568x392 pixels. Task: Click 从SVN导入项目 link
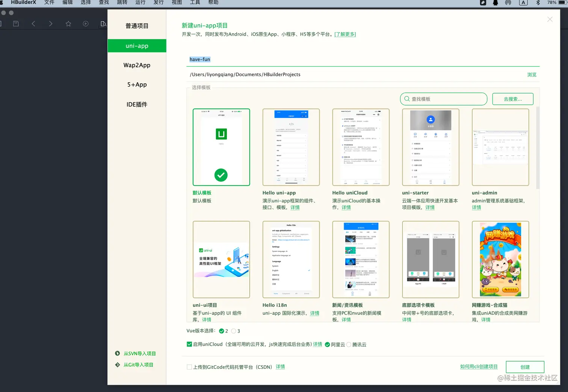[x=140, y=354]
